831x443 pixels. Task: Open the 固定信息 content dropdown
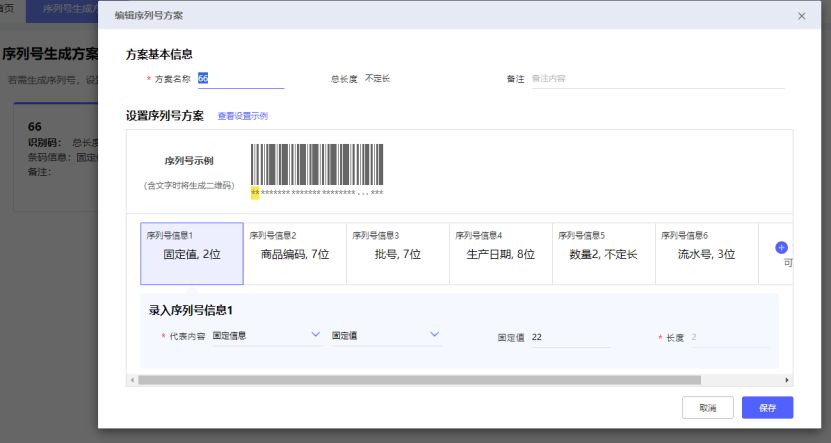[266, 336]
